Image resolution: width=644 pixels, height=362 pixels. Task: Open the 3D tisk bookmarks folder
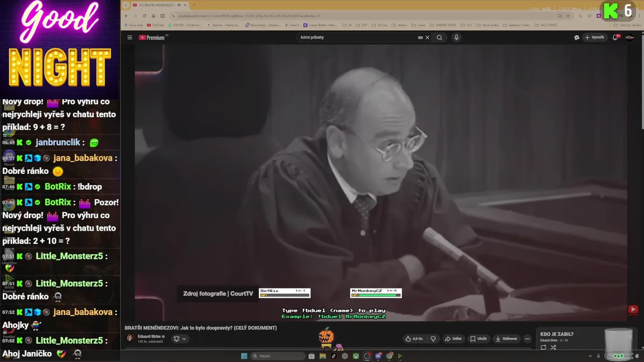(380, 25)
